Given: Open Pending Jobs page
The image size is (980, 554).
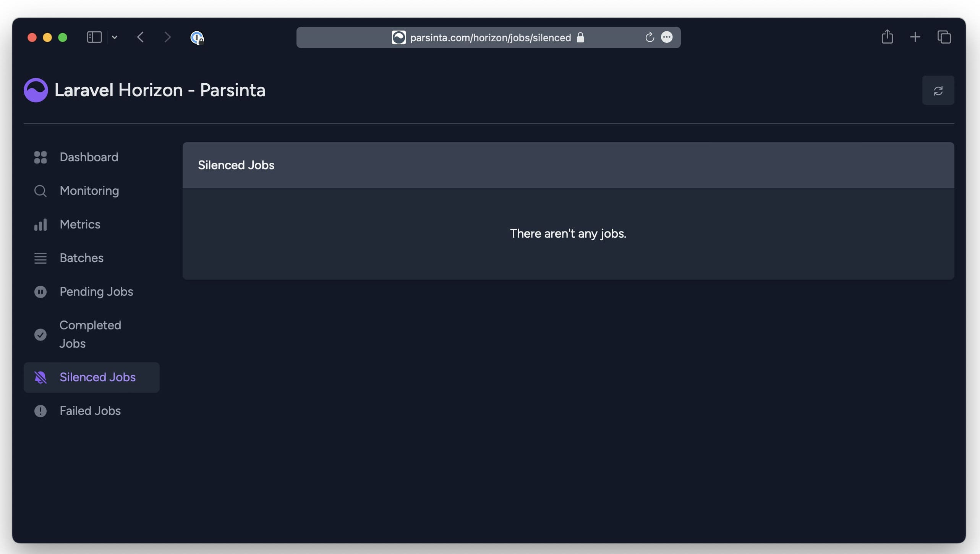Looking at the screenshot, I should 91,292.
